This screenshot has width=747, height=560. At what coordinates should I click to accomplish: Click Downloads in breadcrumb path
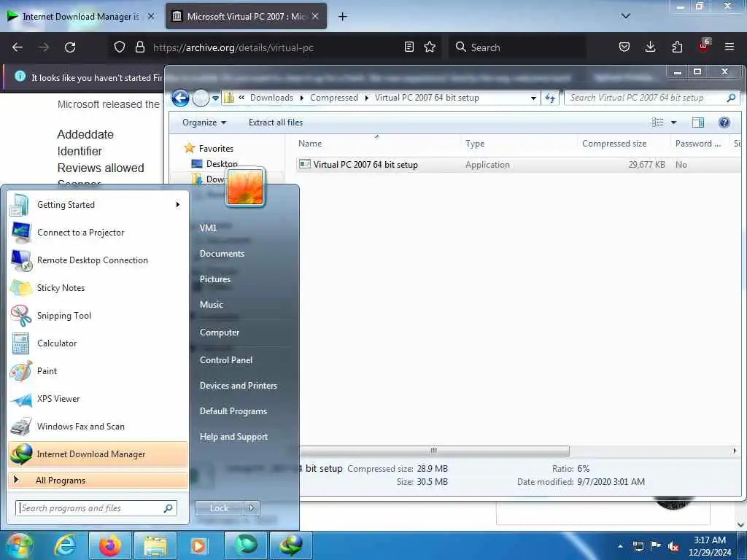click(x=271, y=98)
